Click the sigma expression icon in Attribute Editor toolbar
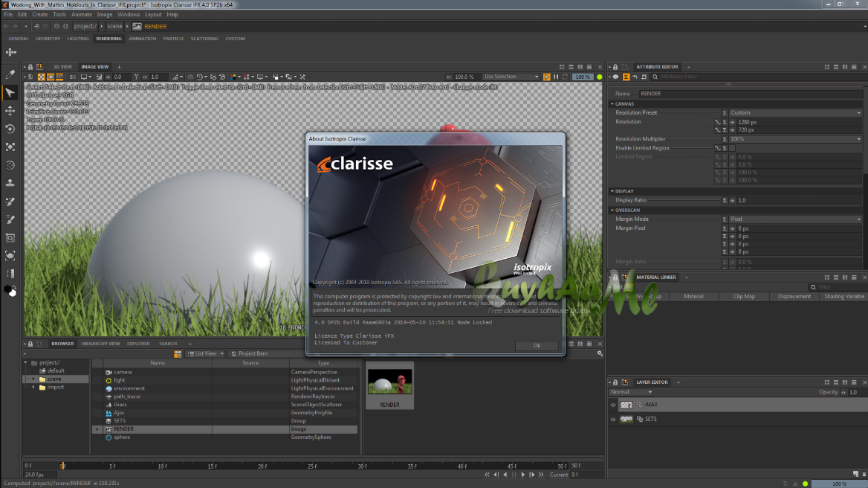 [626, 77]
